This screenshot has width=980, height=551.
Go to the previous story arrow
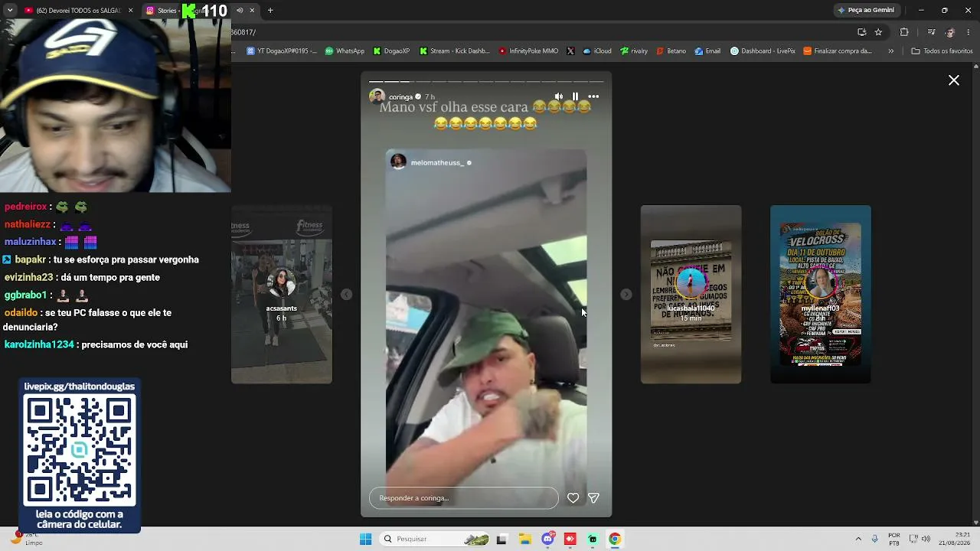pos(346,295)
